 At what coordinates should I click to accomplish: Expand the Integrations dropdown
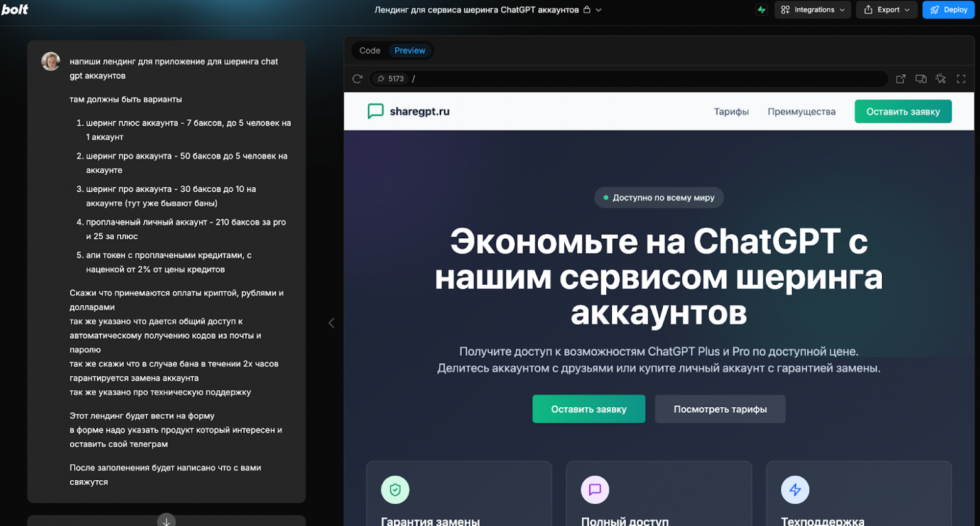813,9
